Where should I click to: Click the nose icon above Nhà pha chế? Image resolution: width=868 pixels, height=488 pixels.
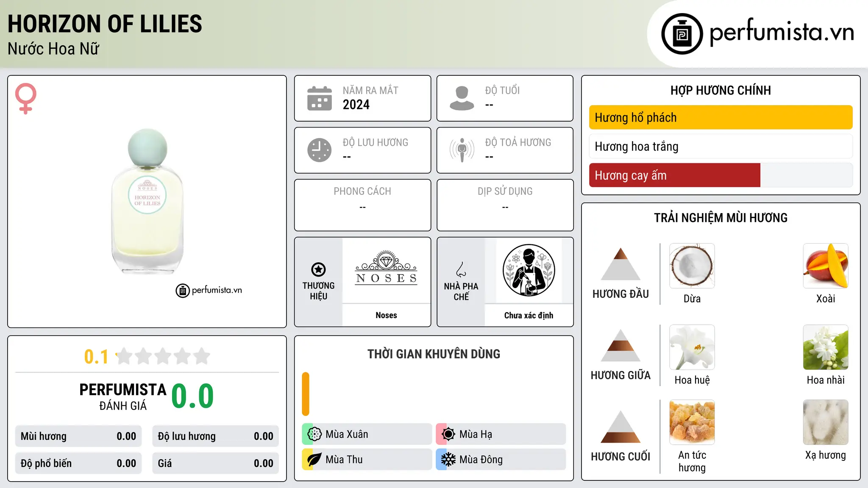pos(461,269)
